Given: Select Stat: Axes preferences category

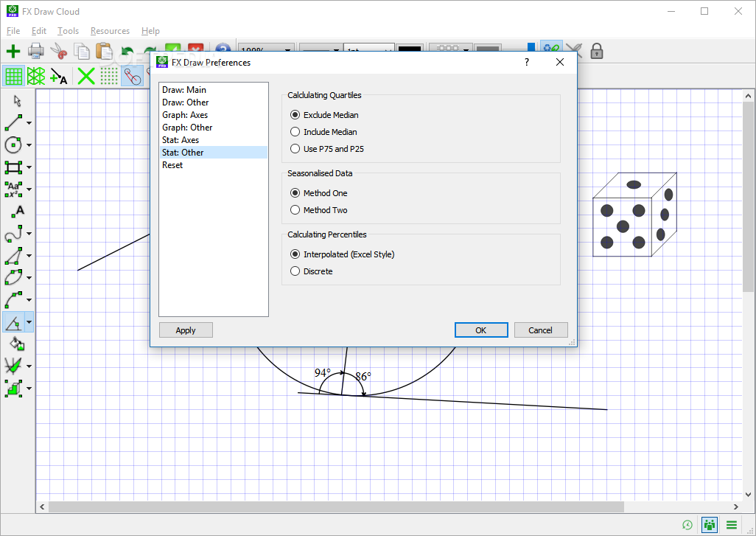Looking at the screenshot, I should click(x=214, y=140).
